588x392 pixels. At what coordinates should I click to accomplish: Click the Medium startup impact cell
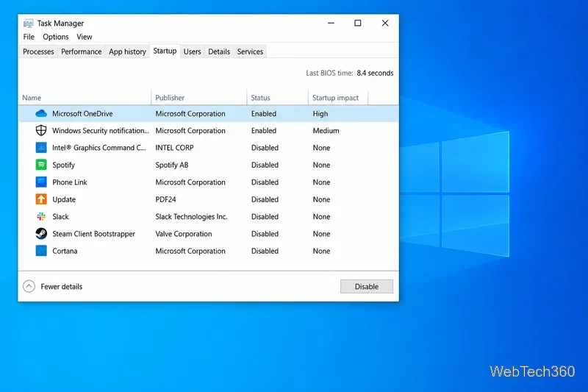326,130
